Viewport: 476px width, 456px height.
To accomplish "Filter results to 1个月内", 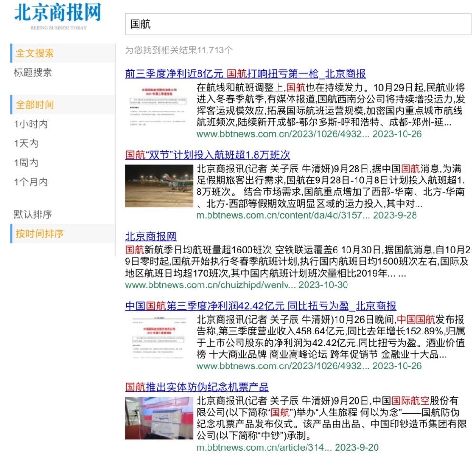I will 30,182.
